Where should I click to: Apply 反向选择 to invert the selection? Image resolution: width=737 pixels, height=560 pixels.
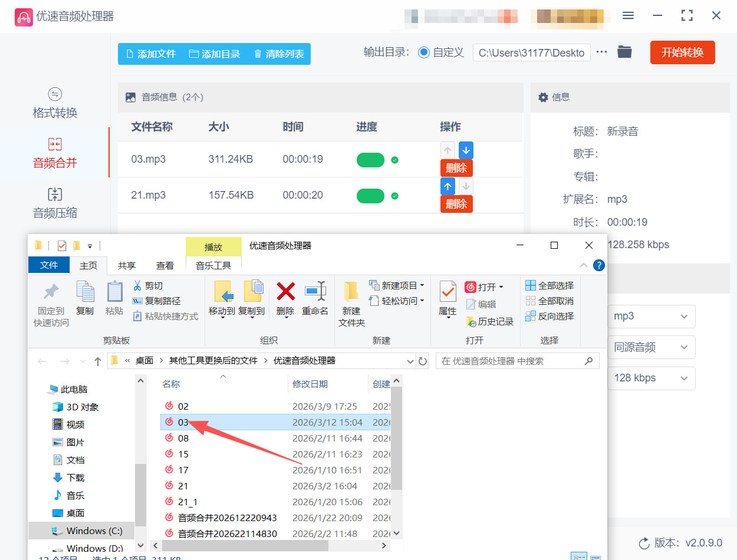pos(549,315)
